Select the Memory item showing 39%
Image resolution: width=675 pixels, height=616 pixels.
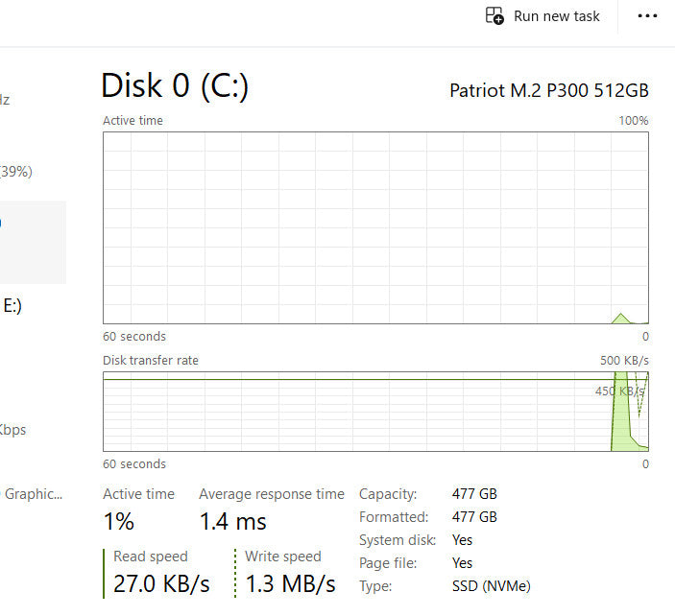(17, 172)
